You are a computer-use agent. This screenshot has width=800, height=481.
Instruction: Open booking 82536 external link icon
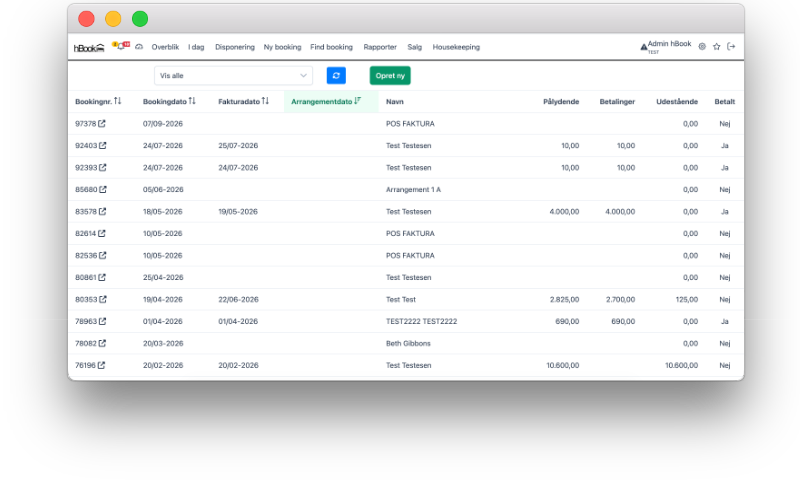[103, 255]
